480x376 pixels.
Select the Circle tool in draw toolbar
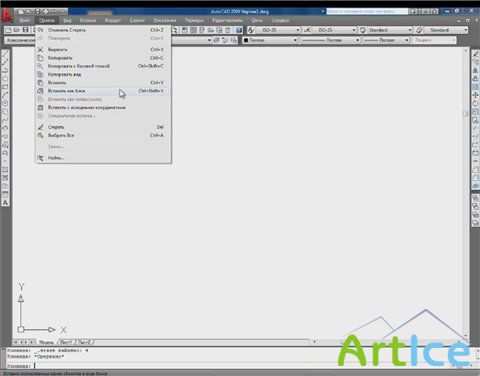pyautogui.click(x=5, y=103)
